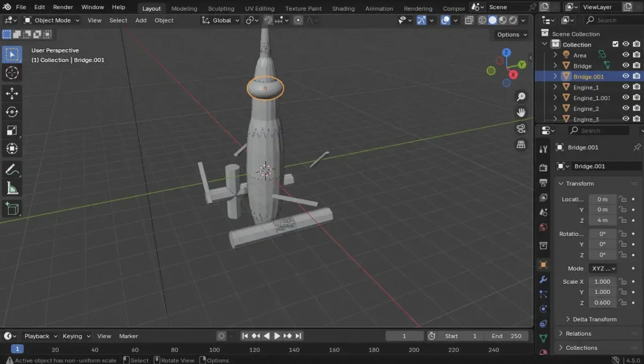The image size is (644, 364).
Task: Select the Transform tool
Action: coord(12,149)
